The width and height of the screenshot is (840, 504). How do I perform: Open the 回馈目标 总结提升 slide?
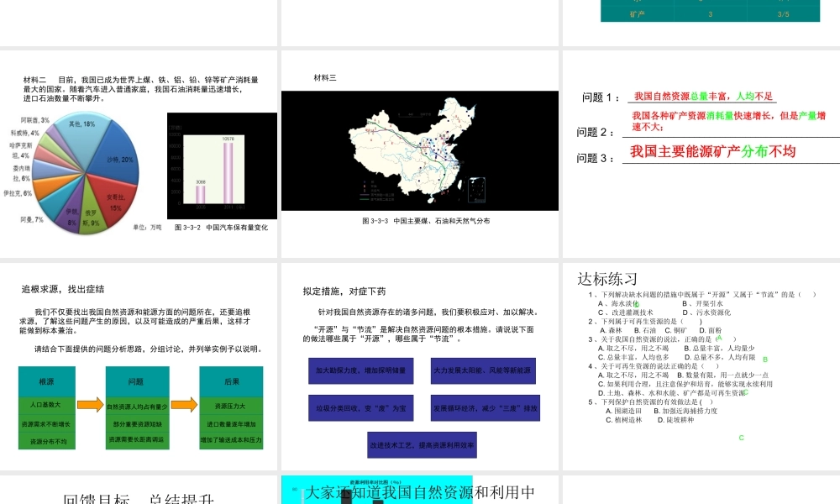tap(139, 490)
